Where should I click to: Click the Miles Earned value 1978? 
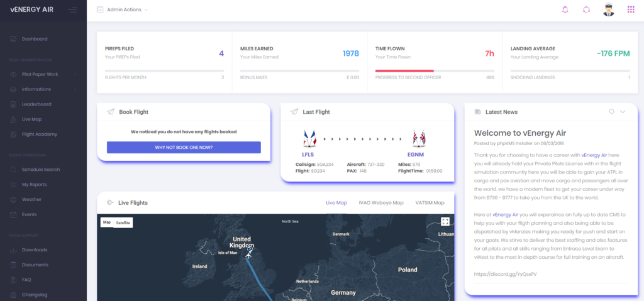click(351, 53)
